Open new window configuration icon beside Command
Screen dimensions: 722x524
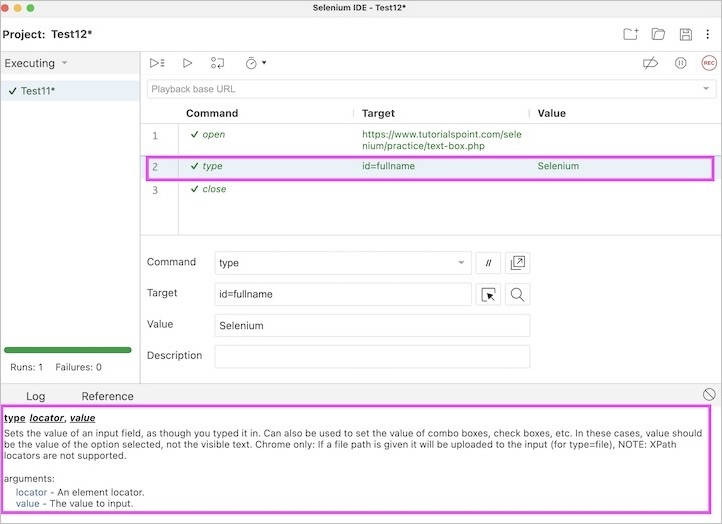point(518,263)
